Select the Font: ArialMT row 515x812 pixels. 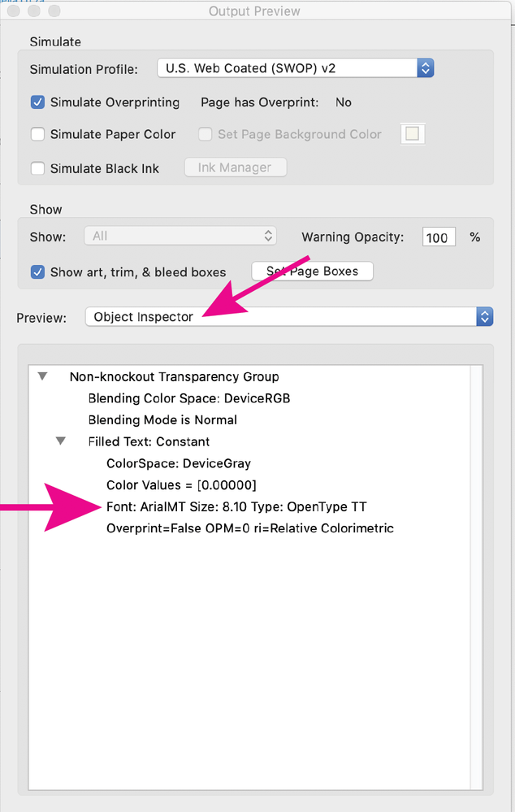(236, 506)
